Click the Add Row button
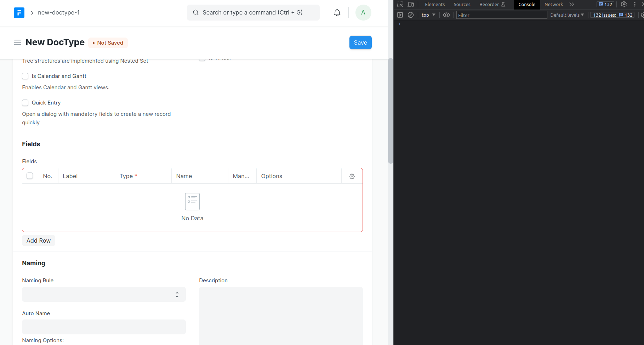 tap(39, 241)
